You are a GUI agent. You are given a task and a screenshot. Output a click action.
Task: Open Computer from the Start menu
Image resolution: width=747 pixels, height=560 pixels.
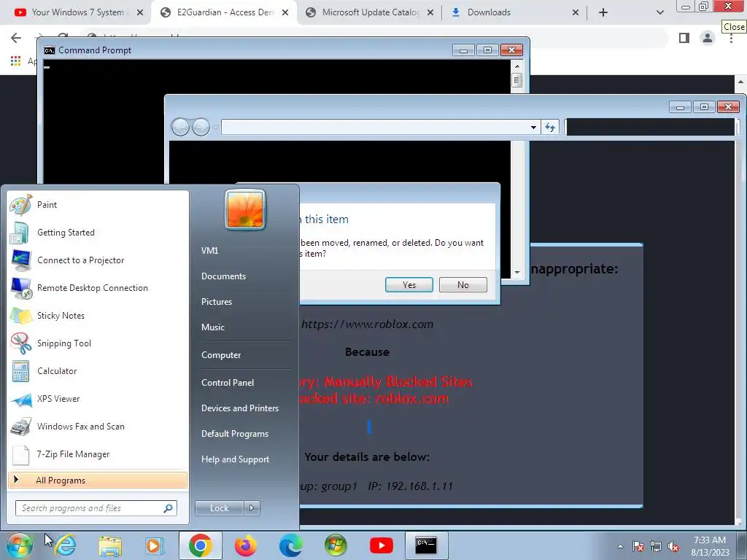click(x=221, y=355)
